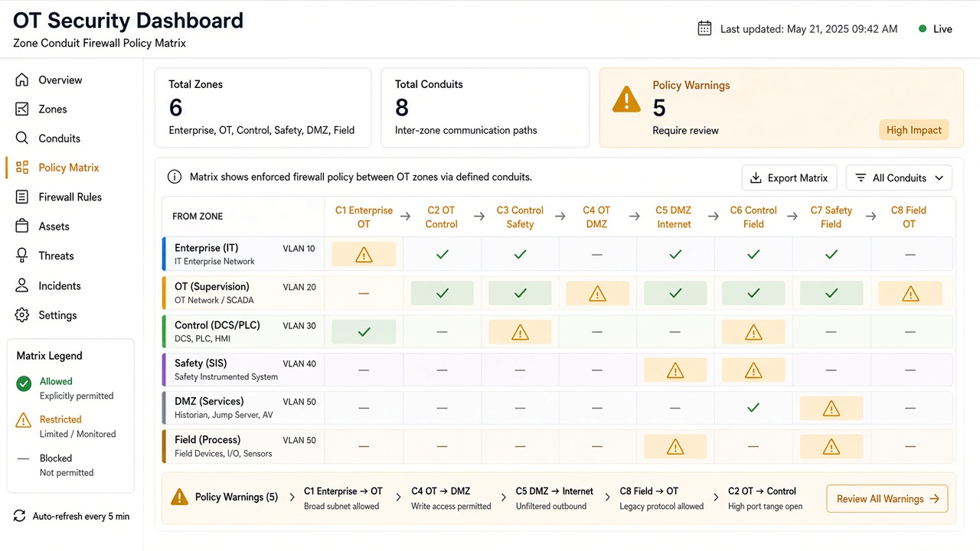The height and width of the screenshot is (551, 980).
Task: Click the Field (Process) C7 warning cell
Action: point(831,446)
